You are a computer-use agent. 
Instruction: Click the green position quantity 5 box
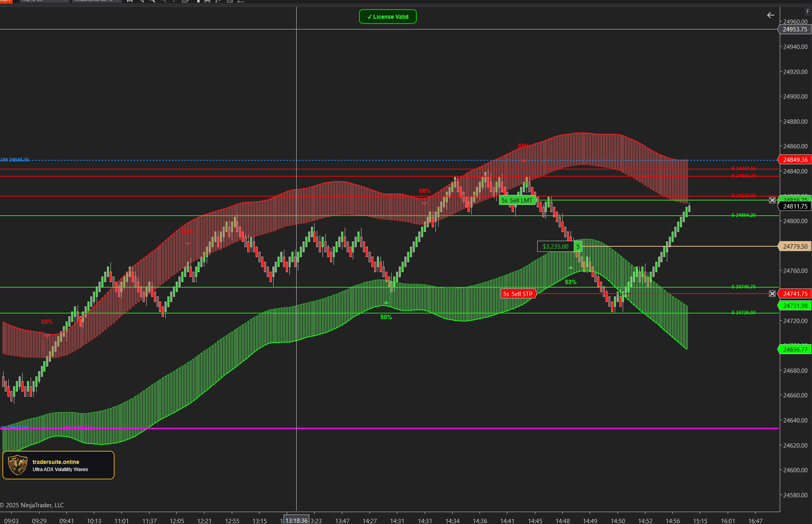(x=578, y=246)
